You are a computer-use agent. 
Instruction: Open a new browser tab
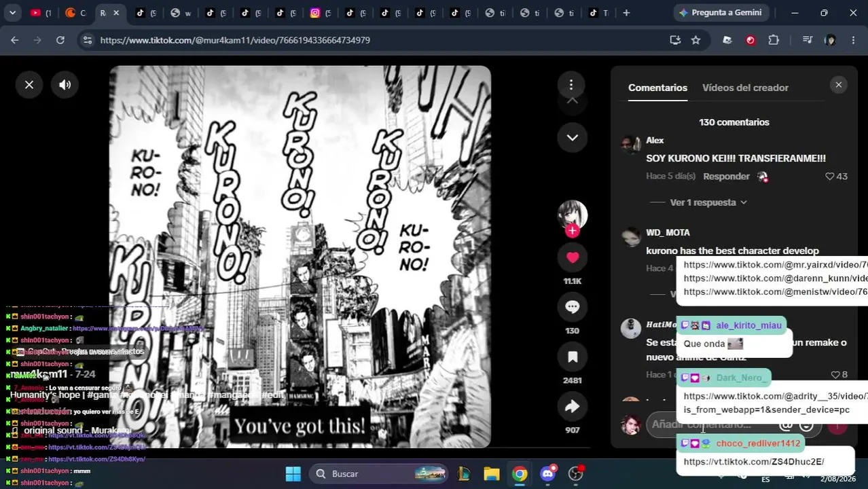tap(626, 12)
